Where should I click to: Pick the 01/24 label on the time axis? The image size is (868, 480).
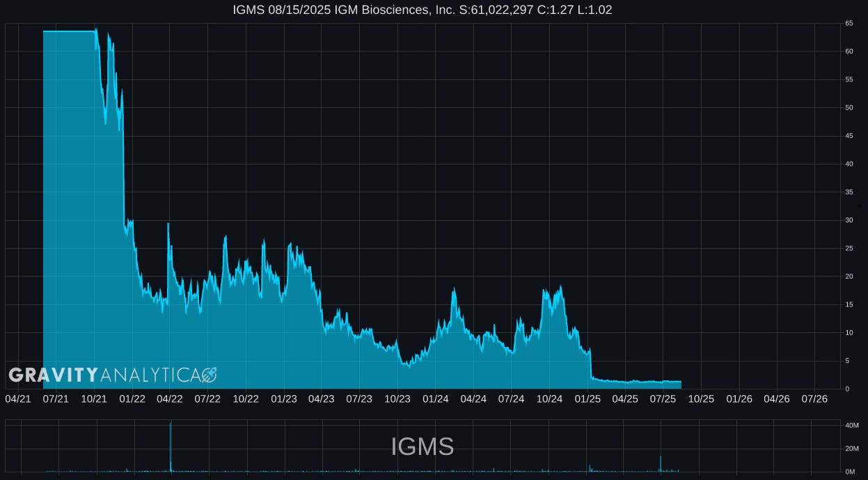click(436, 399)
